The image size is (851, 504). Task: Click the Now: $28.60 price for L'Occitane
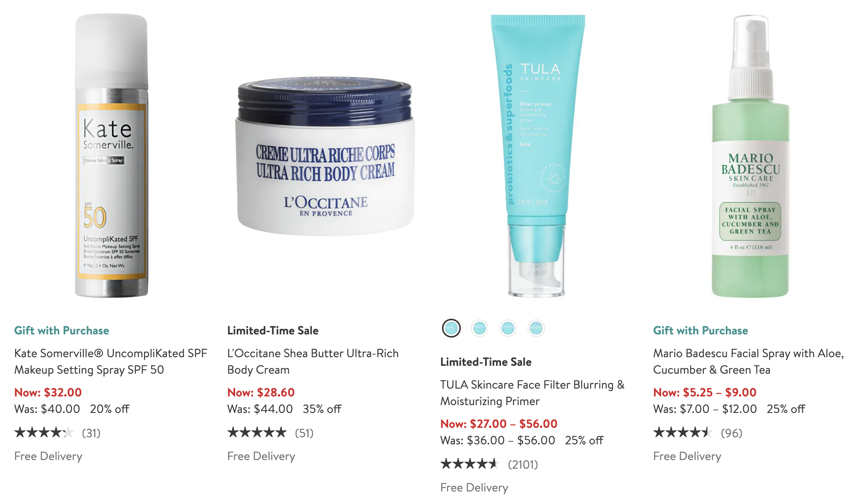pos(261,392)
